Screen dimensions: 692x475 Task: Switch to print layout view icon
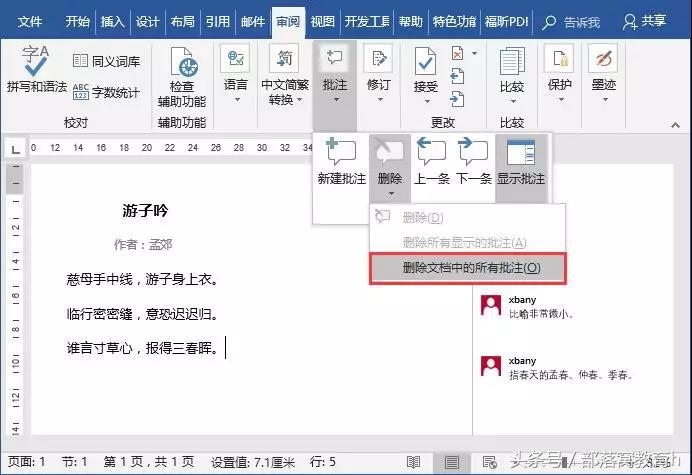click(x=451, y=462)
